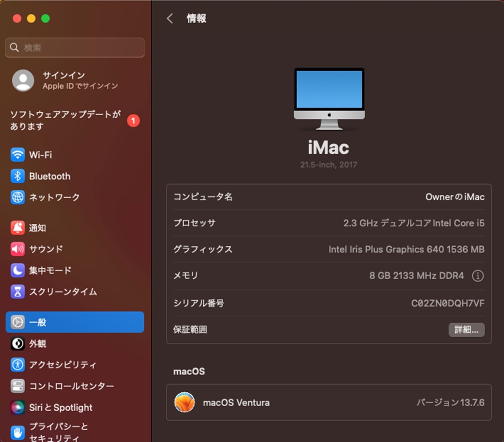Image resolution: width=504 pixels, height=442 pixels.
Task: Click the アクセシビリティ icon
Action: (18, 365)
